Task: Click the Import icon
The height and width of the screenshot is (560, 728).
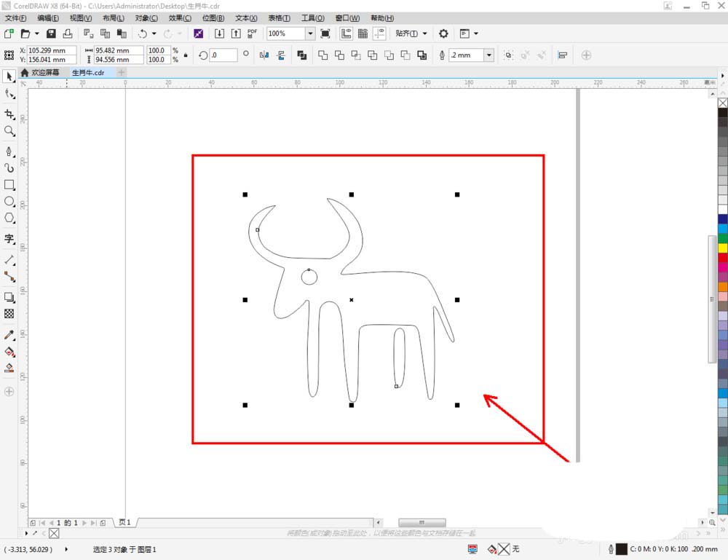Action: pyautogui.click(x=219, y=33)
